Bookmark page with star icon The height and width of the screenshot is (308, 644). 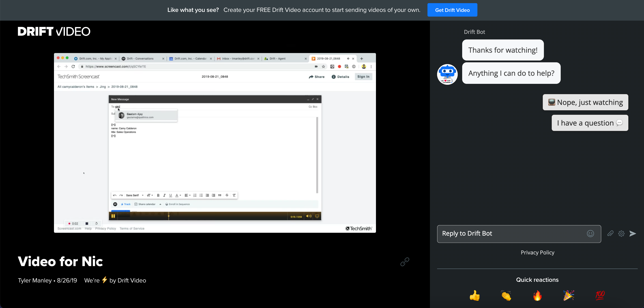click(323, 67)
